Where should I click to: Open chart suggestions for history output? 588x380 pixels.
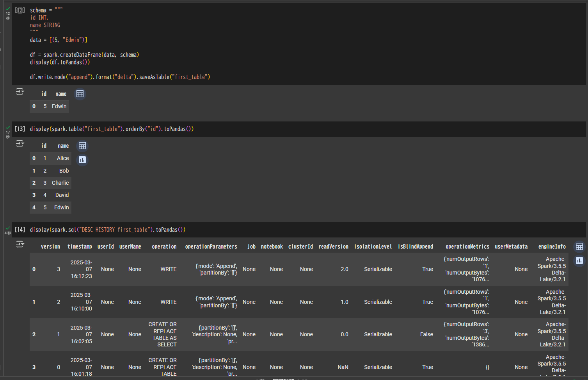[x=579, y=260]
